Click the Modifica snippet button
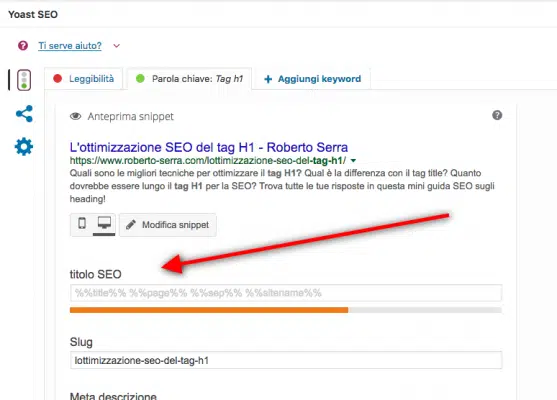The width and height of the screenshot is (557, 400). click(168, 225)
